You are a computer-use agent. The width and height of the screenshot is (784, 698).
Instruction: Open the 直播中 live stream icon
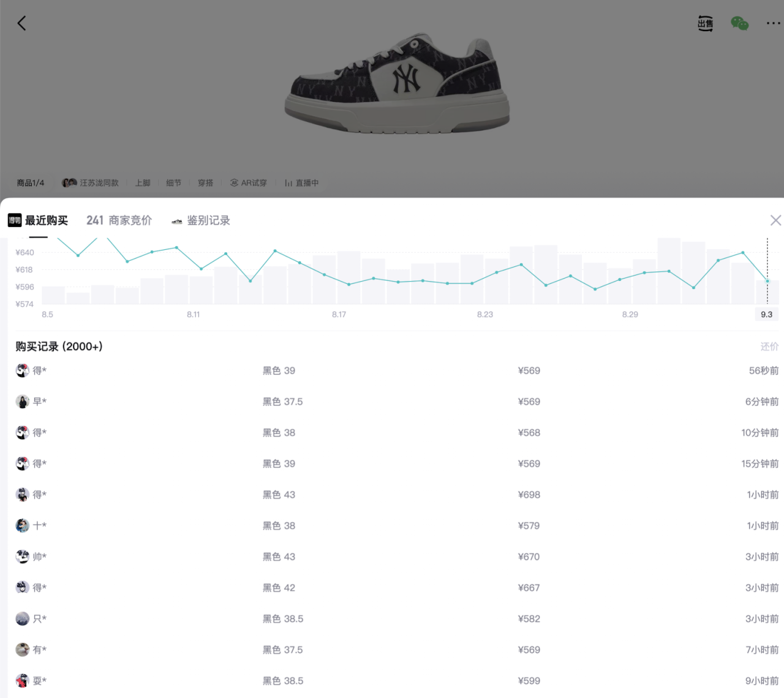pos(302,183)
